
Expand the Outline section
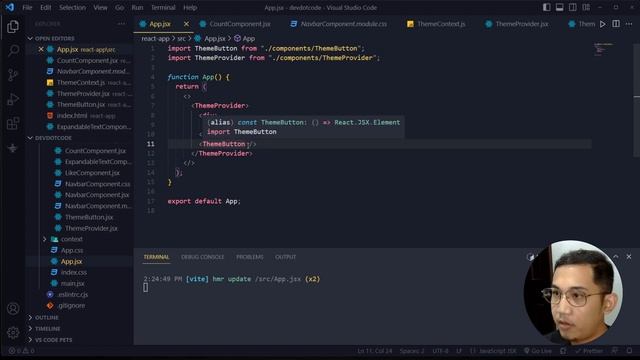[x=43, y=318]
